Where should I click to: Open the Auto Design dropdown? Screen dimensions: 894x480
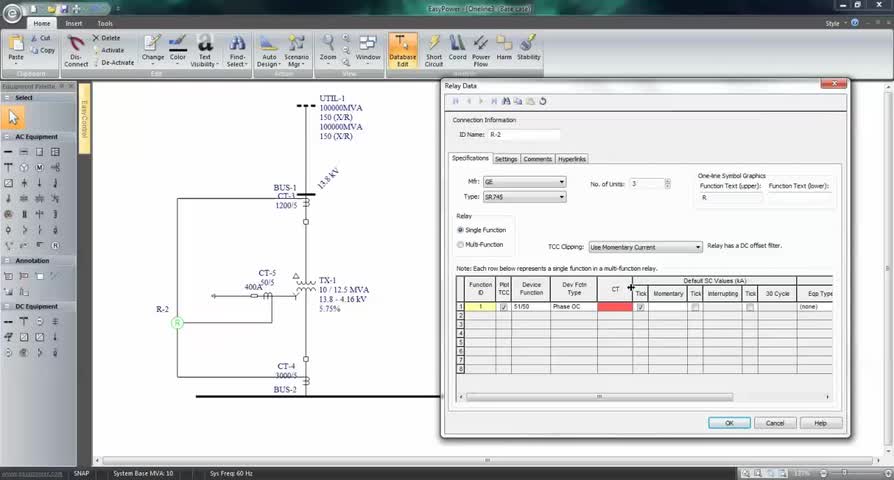[269, 51]
